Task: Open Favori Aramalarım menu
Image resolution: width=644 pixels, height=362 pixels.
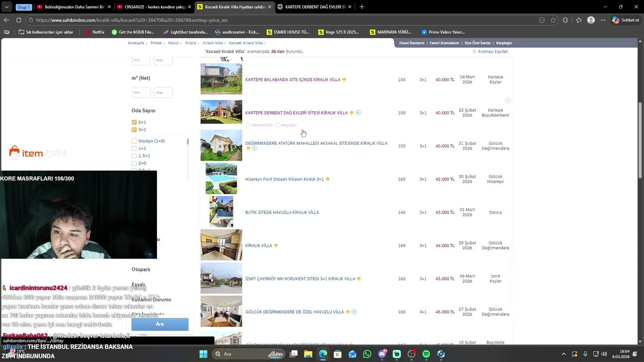Action: (444, 43)
